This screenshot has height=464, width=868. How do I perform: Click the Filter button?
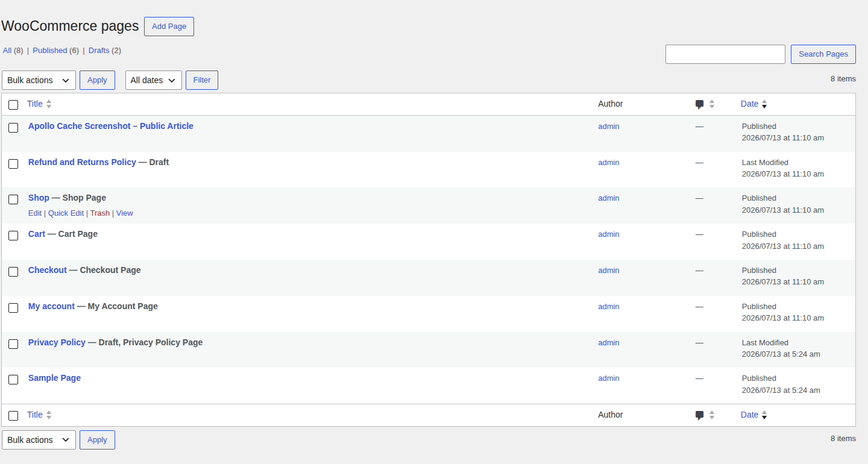coord(202,80)
